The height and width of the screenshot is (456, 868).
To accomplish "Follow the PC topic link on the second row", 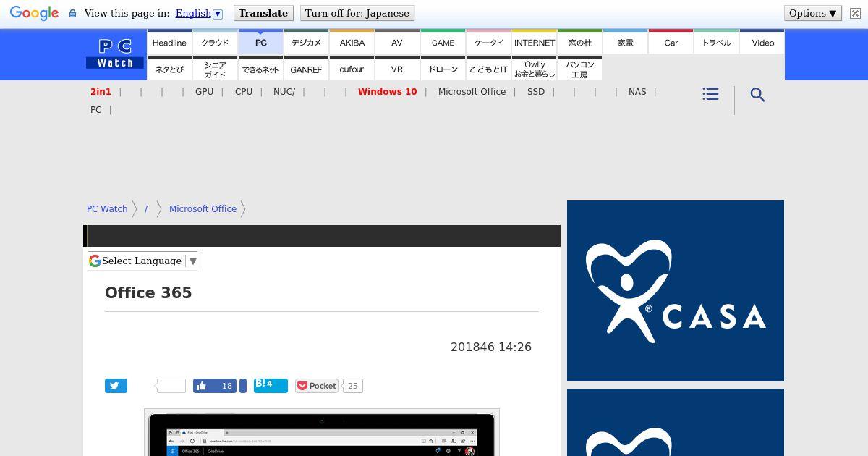I will point(95,110).
